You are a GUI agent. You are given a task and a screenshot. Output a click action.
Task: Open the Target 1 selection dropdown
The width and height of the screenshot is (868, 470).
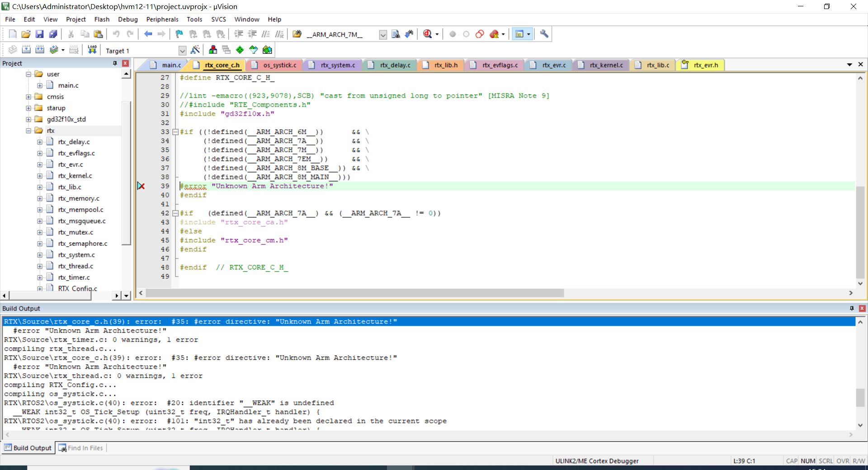182,50
